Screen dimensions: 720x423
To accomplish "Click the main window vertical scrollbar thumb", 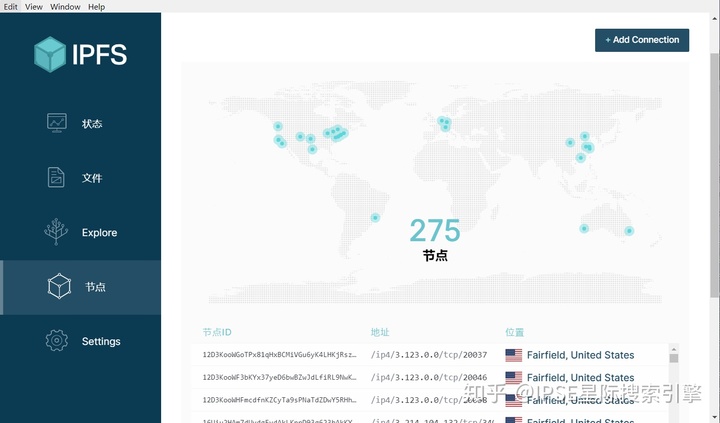I will coord(715,175).
